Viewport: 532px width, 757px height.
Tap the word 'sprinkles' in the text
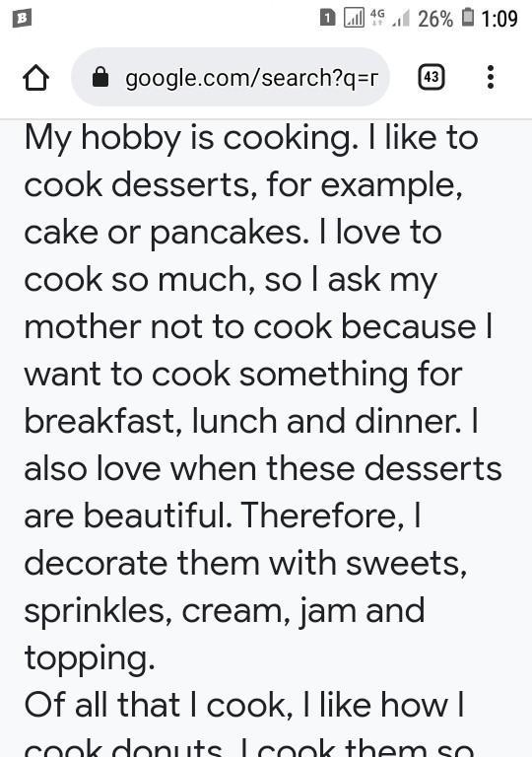[x=98, y=612]
